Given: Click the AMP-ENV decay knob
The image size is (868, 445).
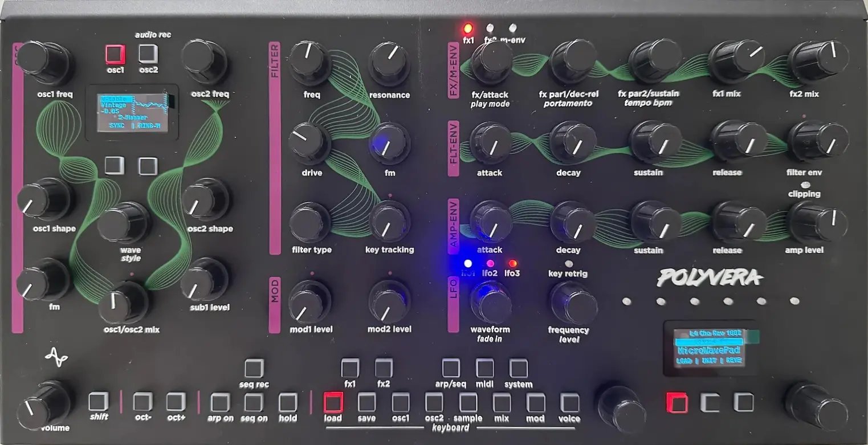Looking at the screenshot, I should (x=572, y=222).
